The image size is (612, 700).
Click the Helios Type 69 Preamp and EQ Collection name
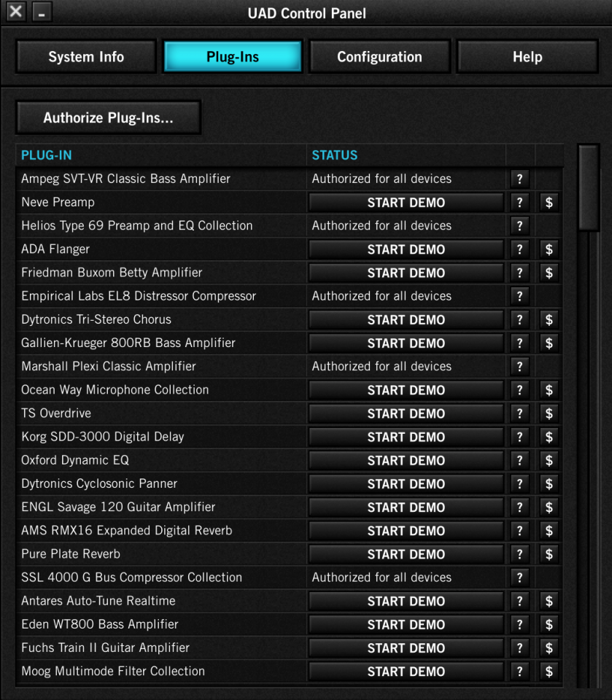[136, 226]
